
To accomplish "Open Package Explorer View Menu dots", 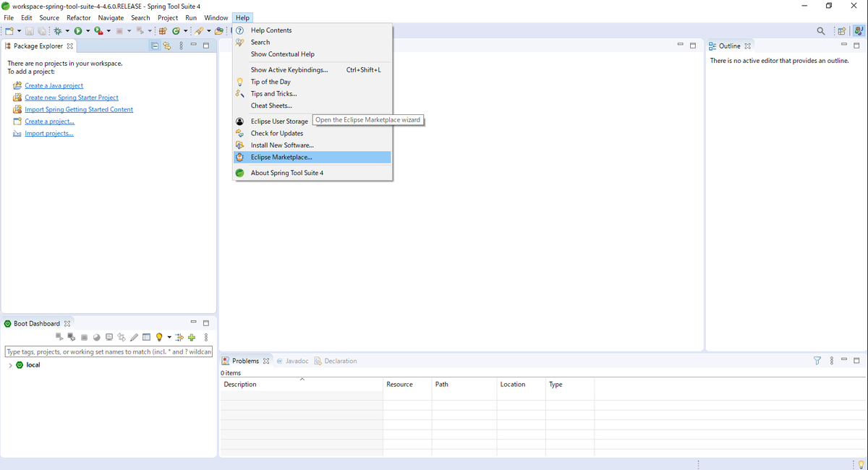I will 180,46.
